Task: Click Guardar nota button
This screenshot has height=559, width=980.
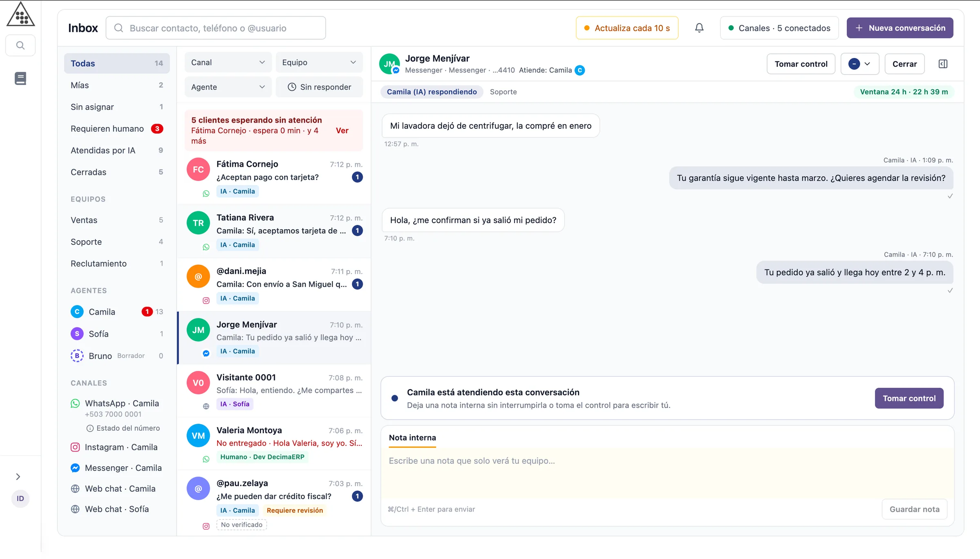Action: point(914,509)
